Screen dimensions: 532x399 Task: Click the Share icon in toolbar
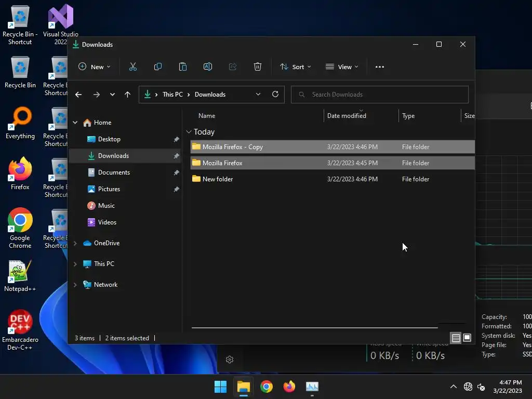[233, 67]
